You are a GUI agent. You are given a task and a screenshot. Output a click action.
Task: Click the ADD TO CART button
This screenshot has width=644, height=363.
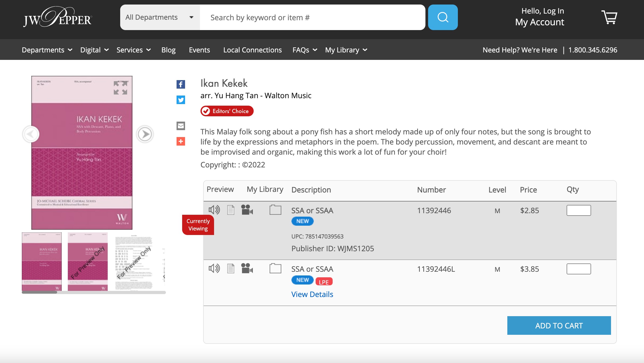coord(559,325)
